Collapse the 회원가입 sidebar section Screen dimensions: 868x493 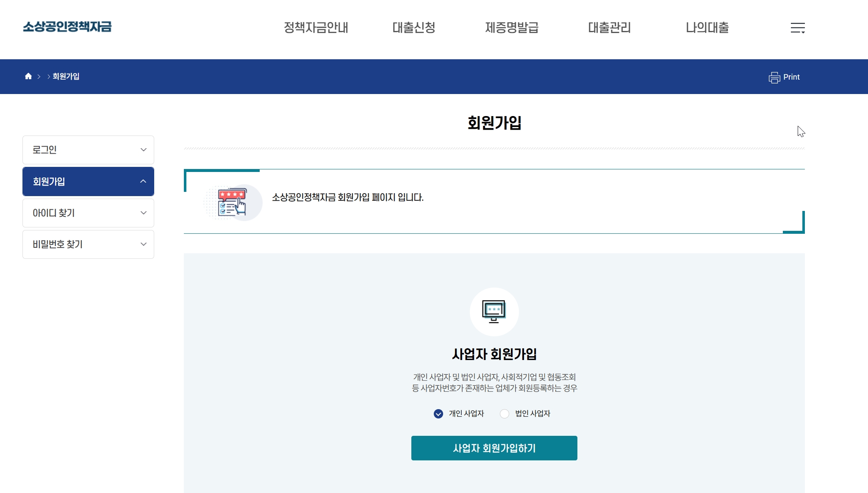click(88, 182)
